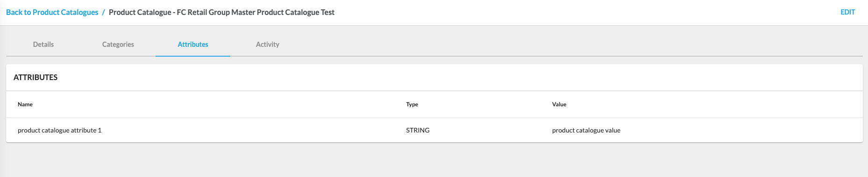The image size is (868, 177).
Task: Click the ATTRIBUTES section heading
Action: coord(36,77)
